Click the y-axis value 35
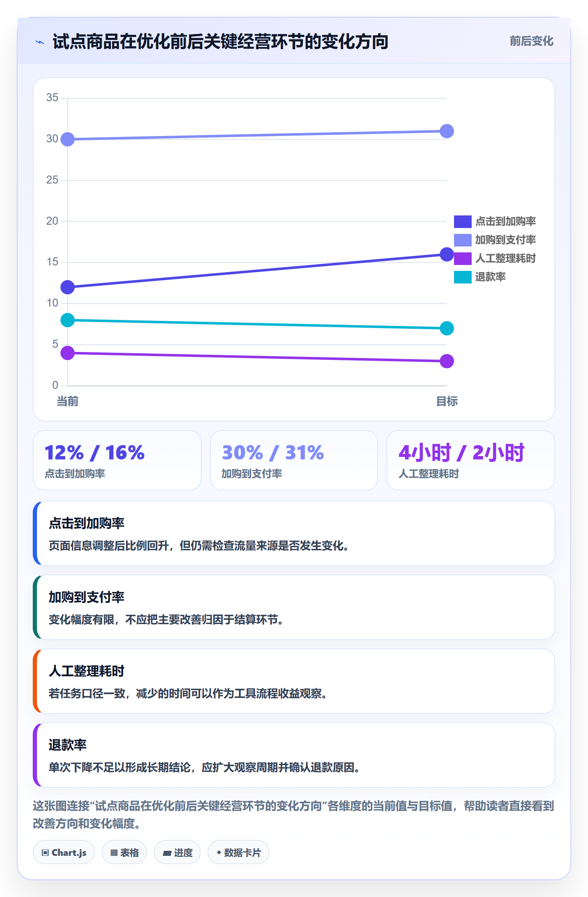Viewport: 588px width, 897px height. [52, 98]
